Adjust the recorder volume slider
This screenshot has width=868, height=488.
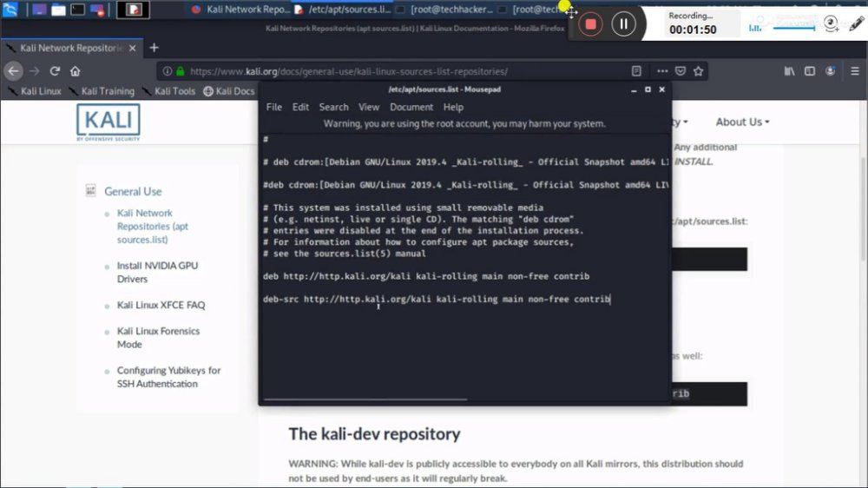coord(794,28)
